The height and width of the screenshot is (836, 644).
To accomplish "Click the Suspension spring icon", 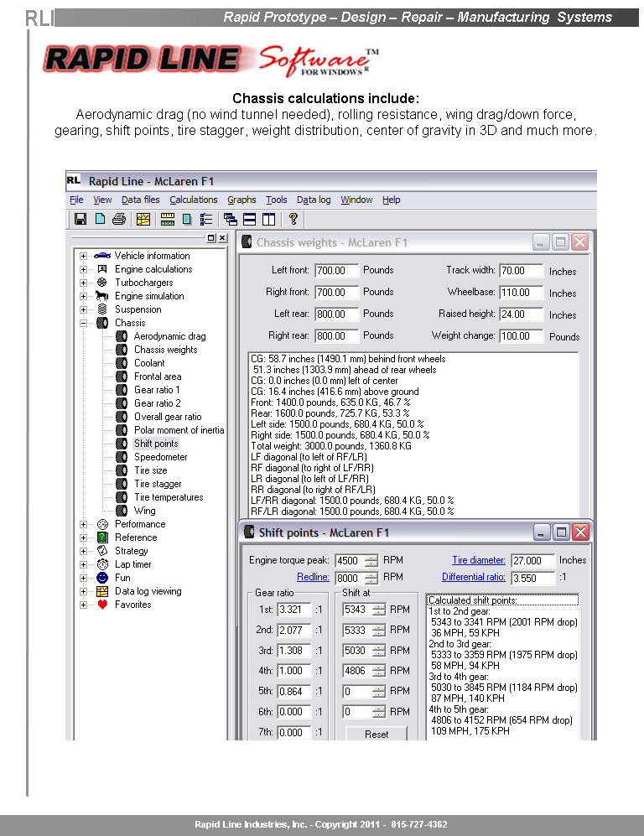I will (x=102, y=309).
